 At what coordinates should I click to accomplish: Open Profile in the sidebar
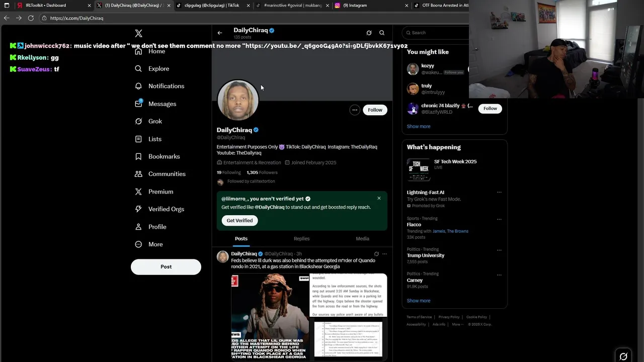150,227
